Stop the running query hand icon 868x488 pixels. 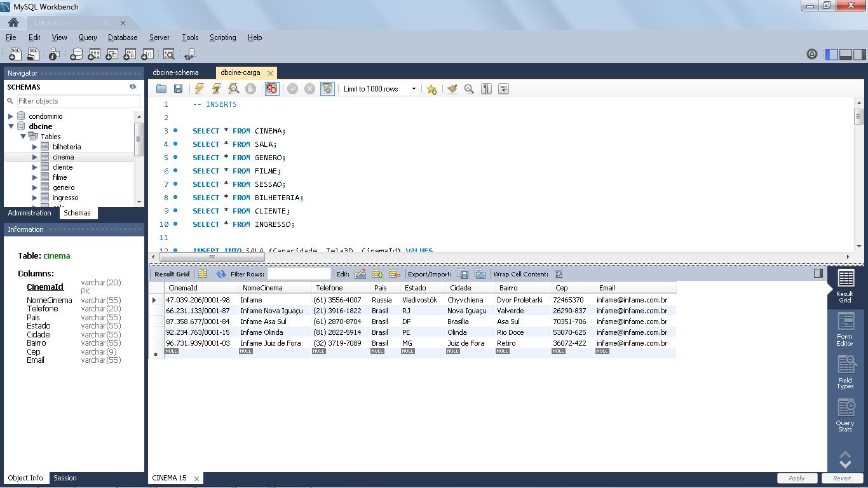(x=251, y=89)
